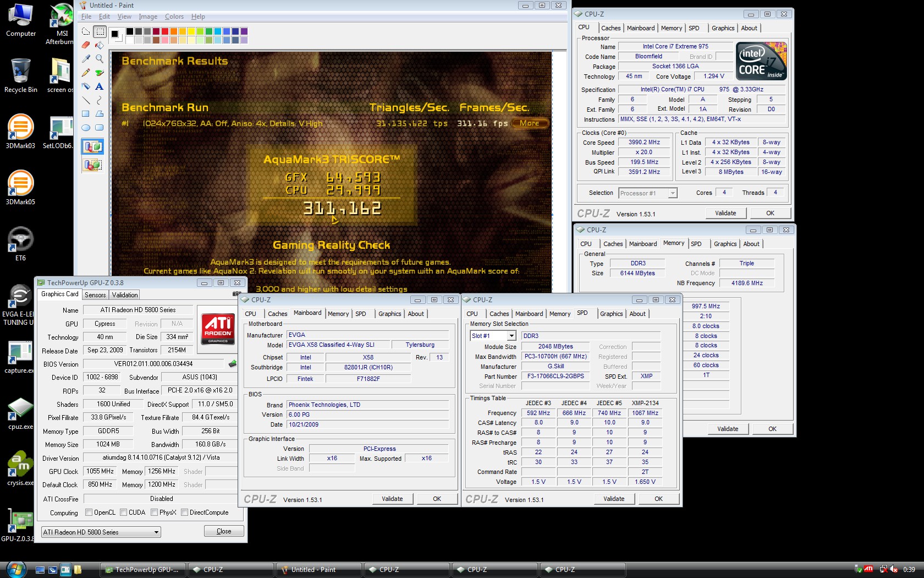Select the Text tool (letter A)

100,86
